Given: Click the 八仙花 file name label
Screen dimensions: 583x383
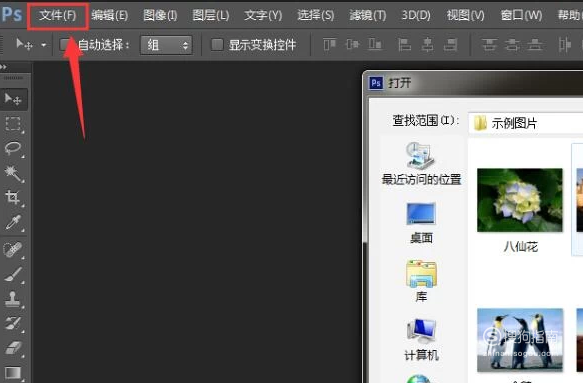Looking at the screenshot, I should point(521,246).
